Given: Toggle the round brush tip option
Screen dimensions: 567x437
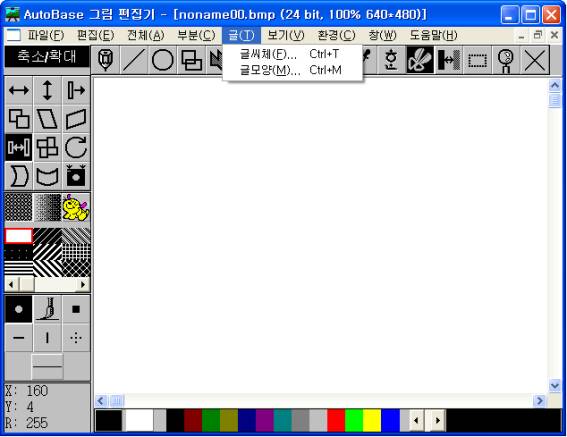Looking at the screenshot, I should (18, 309).
